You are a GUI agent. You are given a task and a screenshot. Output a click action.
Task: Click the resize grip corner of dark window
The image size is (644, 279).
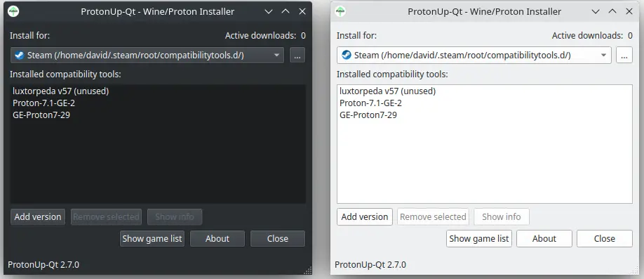tap(308, 270)
